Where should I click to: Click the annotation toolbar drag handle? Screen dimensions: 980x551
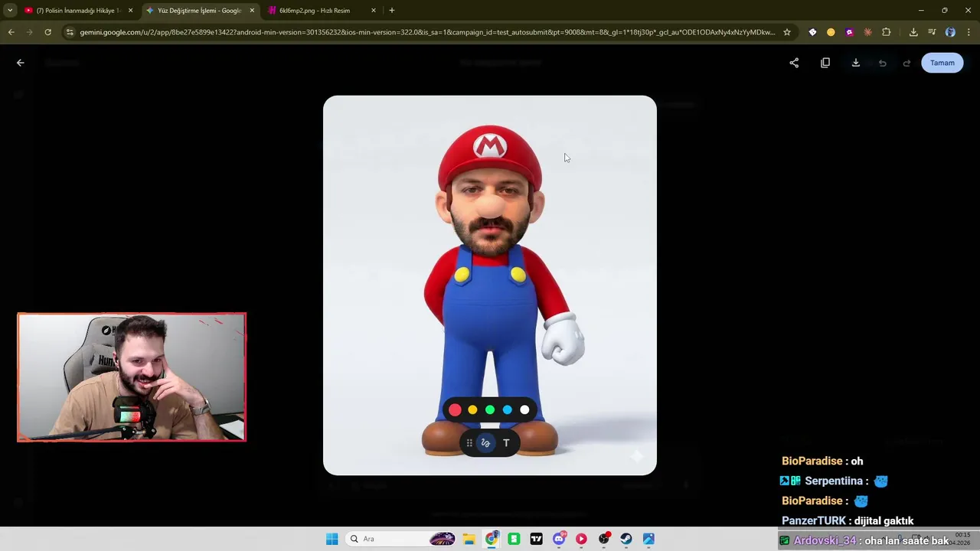click(469, 443)
